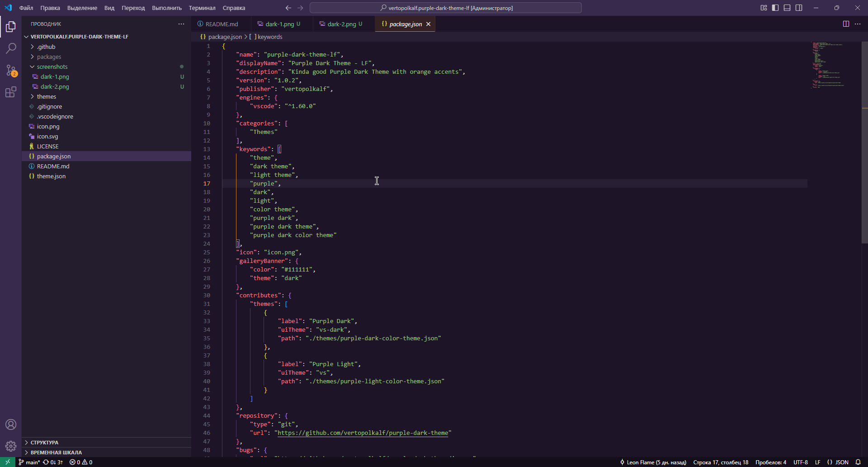Click the remote window status icon
Screen dimensions: 868x467
tap(8, 462)
